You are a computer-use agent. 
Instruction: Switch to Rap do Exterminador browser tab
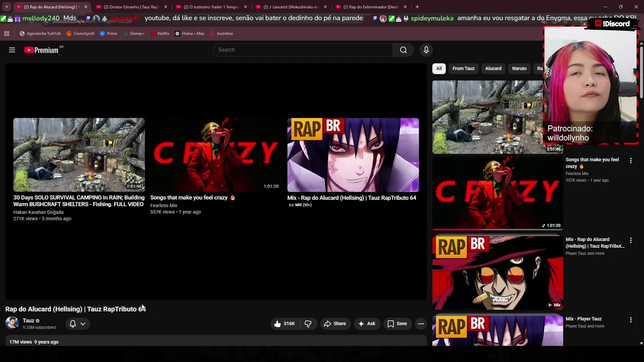371,7
